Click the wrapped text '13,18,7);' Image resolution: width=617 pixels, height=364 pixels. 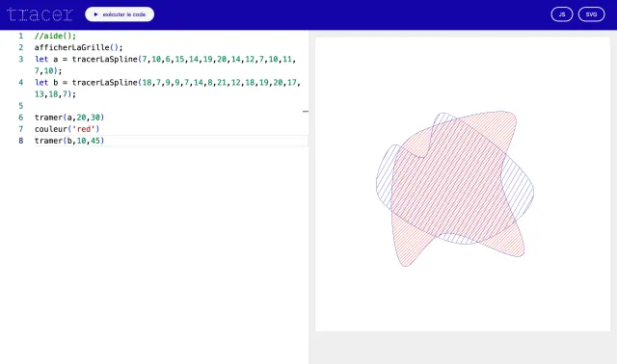tap(56, 94)
